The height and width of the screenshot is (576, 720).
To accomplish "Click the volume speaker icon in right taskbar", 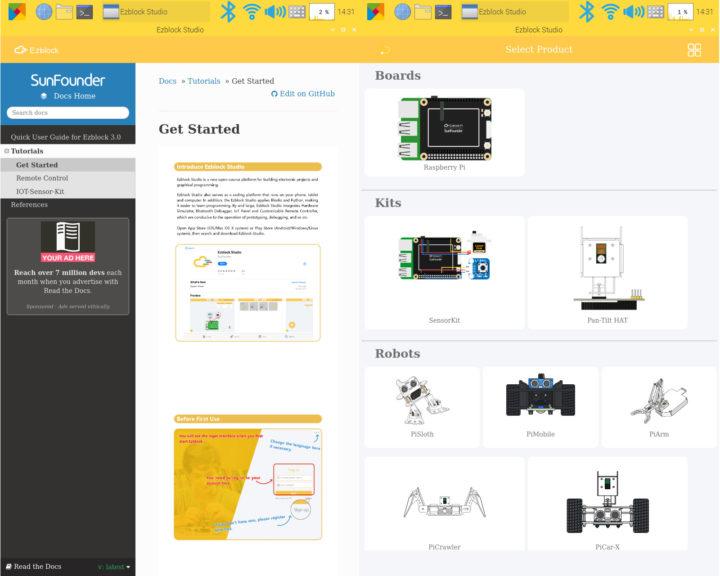I will 634,11.
